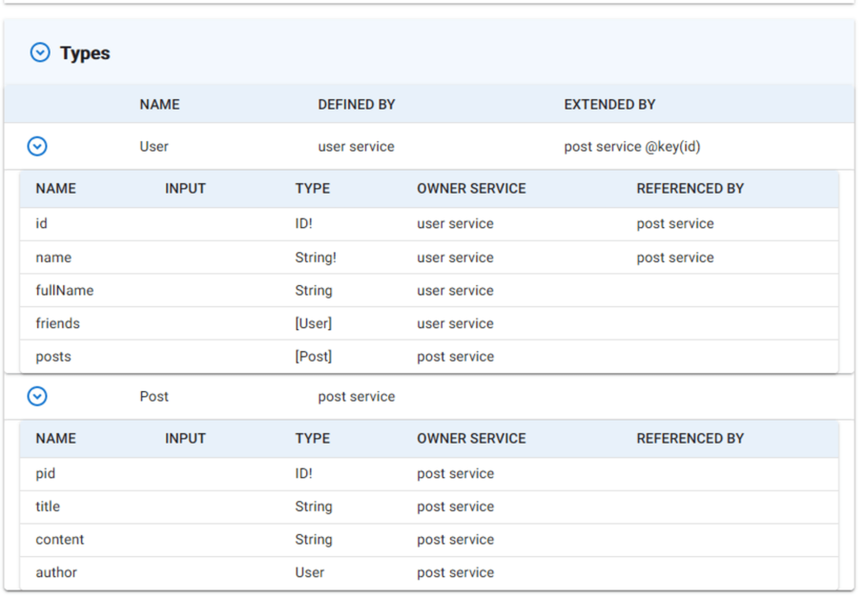Collapse the User type row chevron
The image size is (868, 601).
tap(37, 147)
